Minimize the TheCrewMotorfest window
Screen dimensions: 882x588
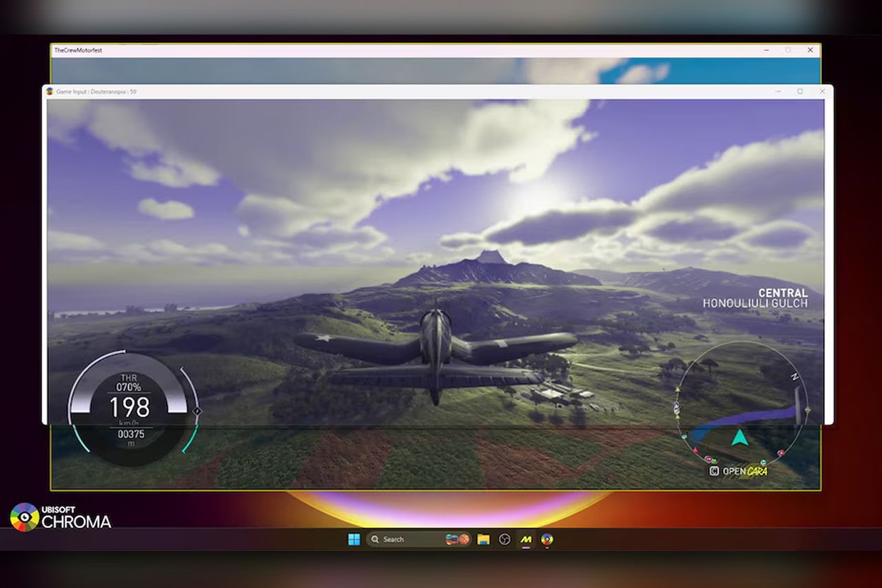coord(767,50)
